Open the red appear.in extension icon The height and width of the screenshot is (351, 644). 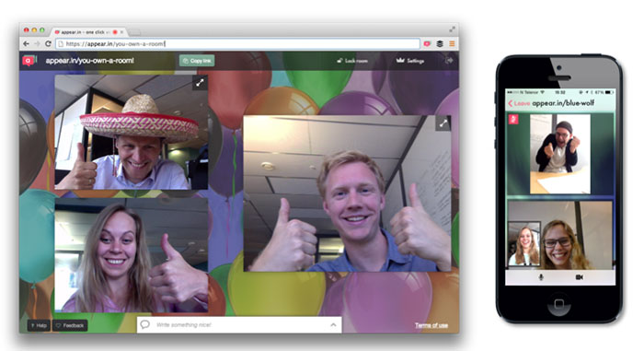(427, 43)
